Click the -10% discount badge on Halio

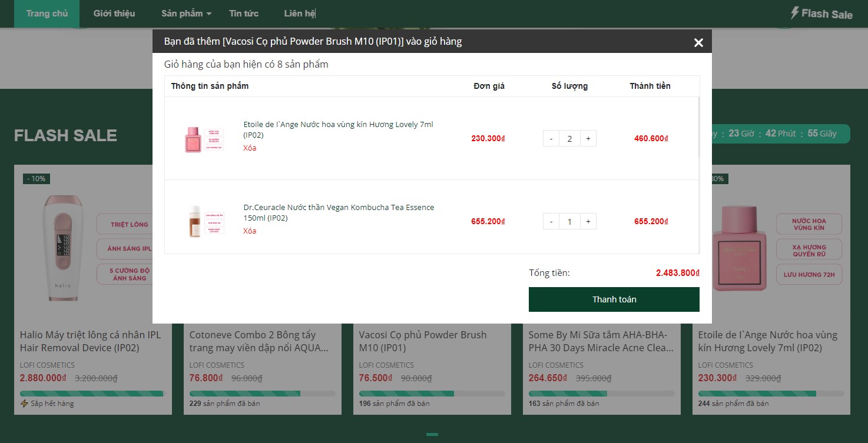click(37, 179)
